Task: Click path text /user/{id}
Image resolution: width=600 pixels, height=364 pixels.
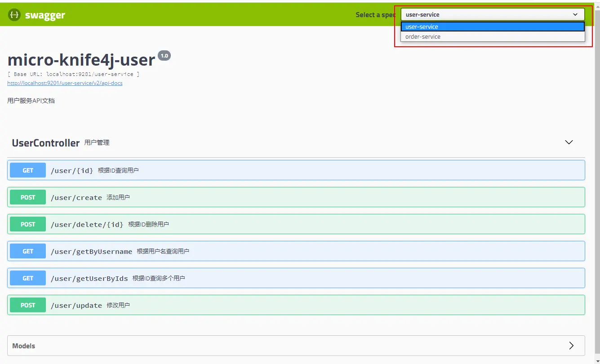Action: point(72,171)
